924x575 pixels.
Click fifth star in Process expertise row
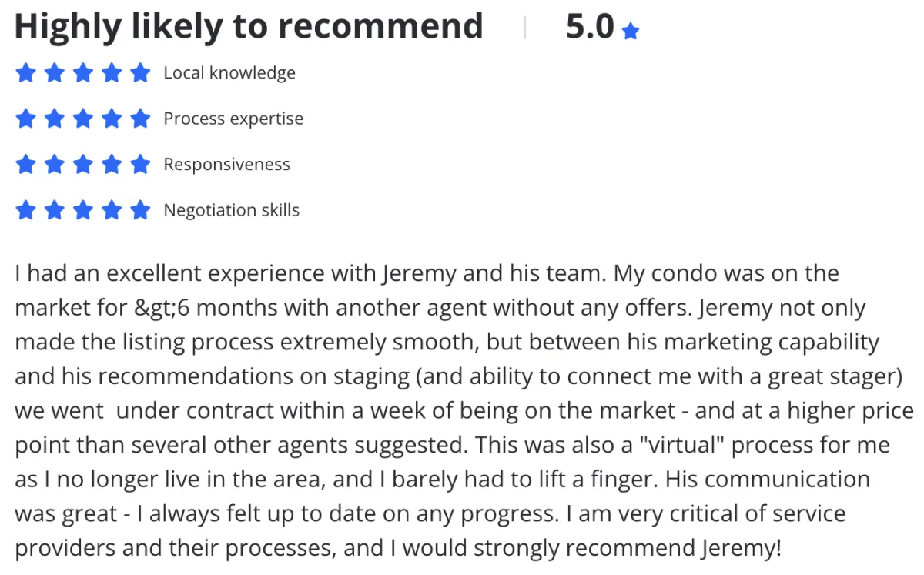click(140, 119)
